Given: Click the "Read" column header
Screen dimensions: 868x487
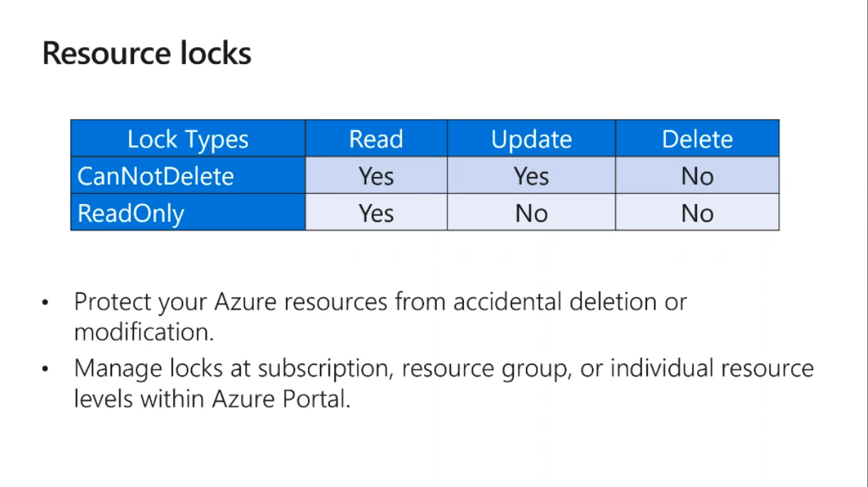Looking at the screenshot, I should coord(376,139).
